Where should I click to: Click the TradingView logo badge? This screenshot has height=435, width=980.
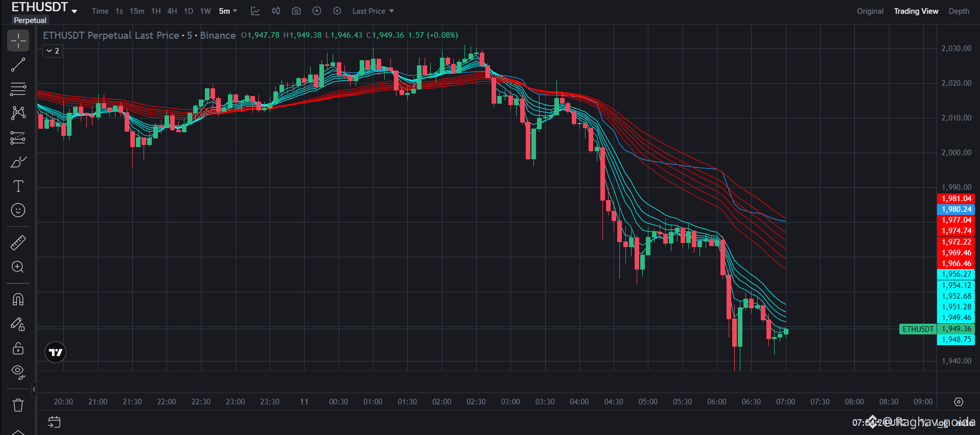[55, 352]
